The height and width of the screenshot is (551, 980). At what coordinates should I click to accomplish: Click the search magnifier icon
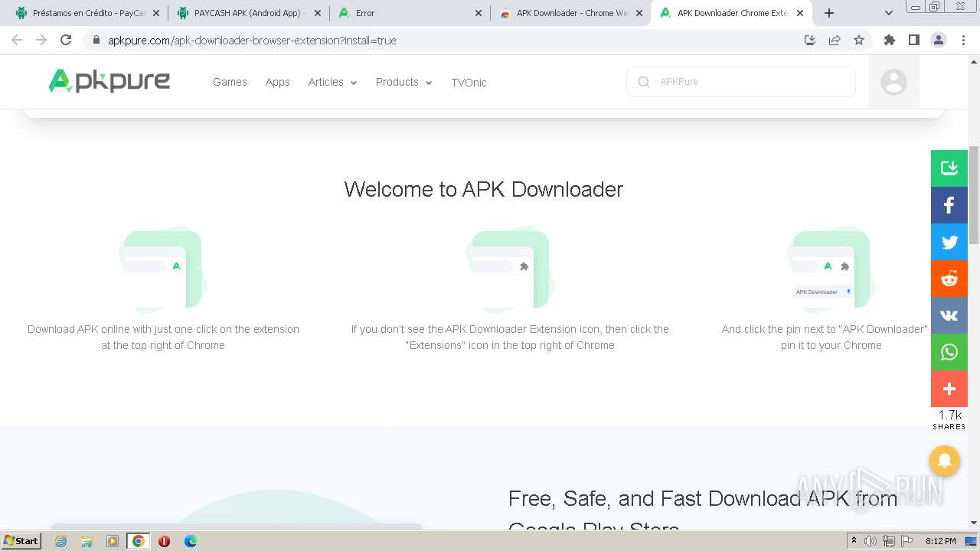pyautogui.click(x=644, y=82)
